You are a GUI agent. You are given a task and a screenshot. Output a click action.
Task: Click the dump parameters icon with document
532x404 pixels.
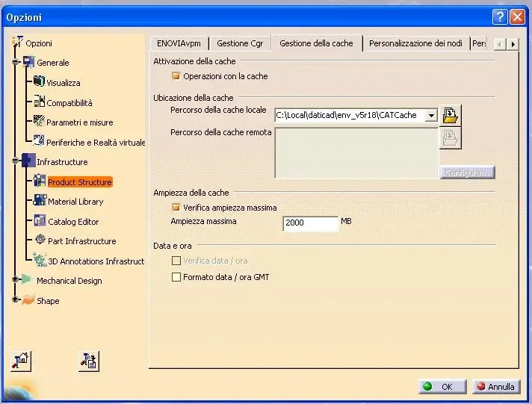tap(89, 361)
